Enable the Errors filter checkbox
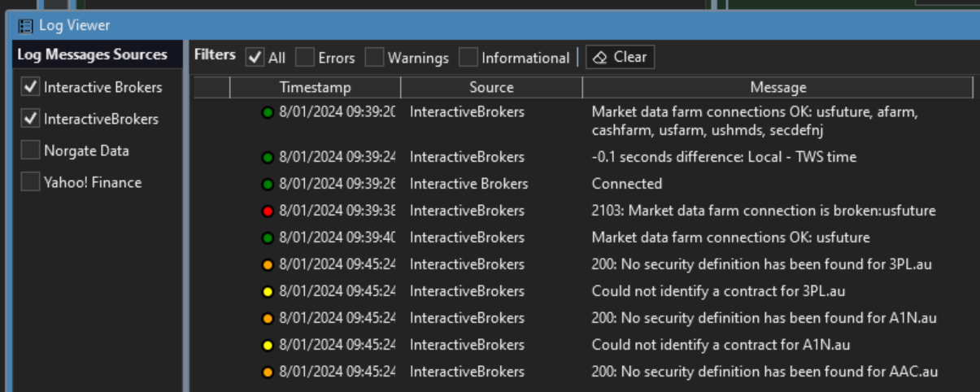980x392 pixels. point(305,57)
